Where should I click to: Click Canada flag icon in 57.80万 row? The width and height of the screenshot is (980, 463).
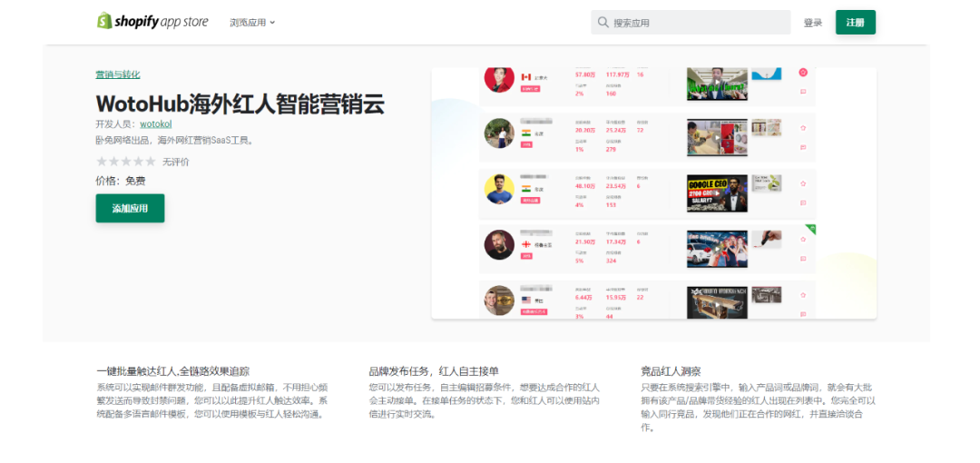[526, 77]
